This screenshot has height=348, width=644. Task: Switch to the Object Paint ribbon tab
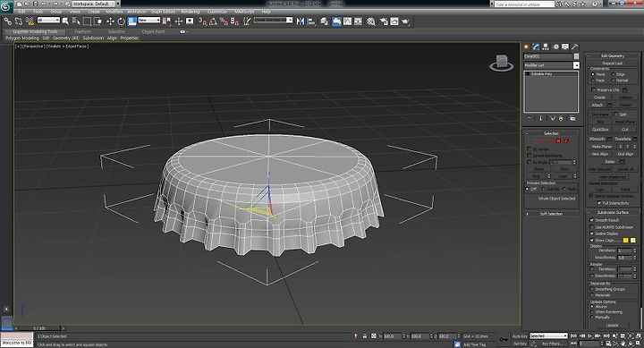[x=153, y=31]
